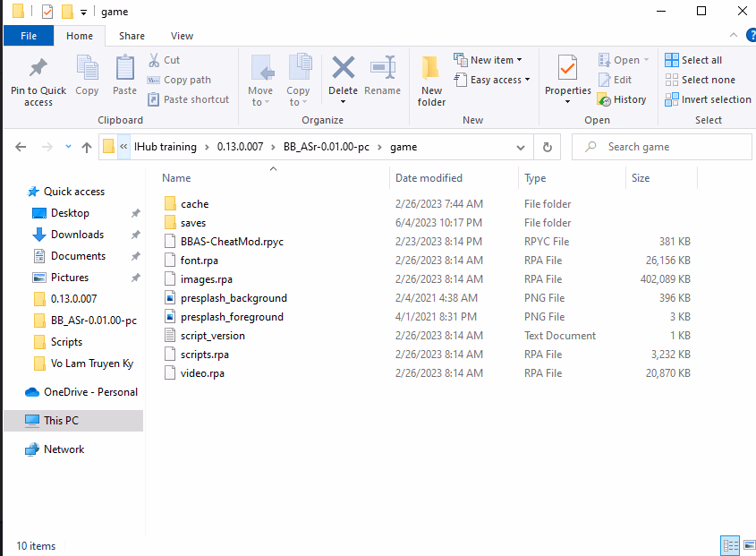Go up one folder level
This screenshot has height=556, width=756.
pyautogui.click(x=87, y=147)
